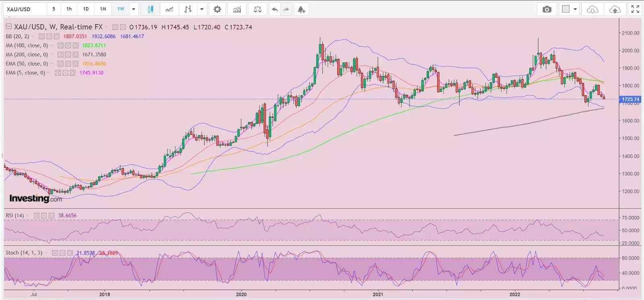Open settings for EMA (5, close, 0)
The width and height of the screenshot is (644, 300).
click(x=65, y=73)
